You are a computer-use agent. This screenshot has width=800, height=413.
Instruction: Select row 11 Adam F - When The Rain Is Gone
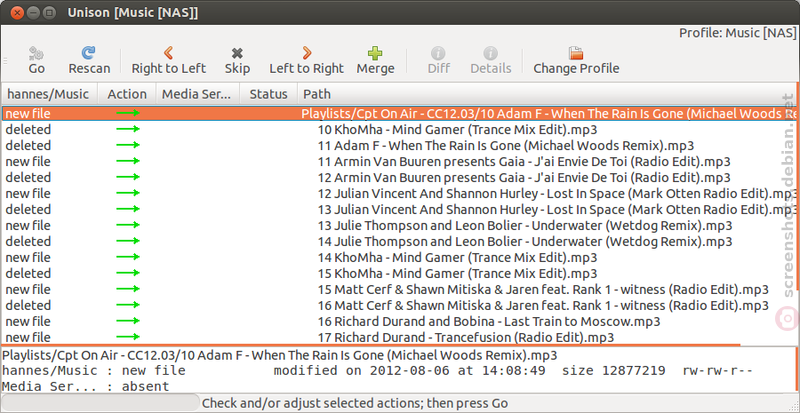(x=397, y=145)
